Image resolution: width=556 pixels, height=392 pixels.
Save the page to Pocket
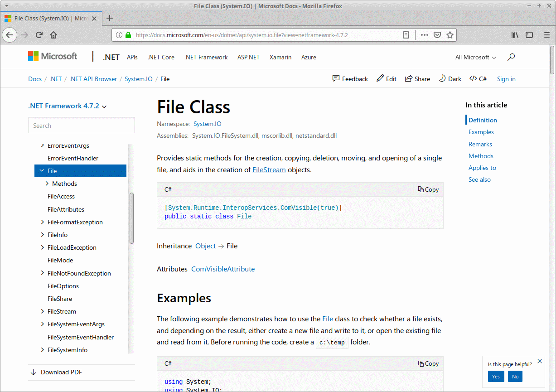point(437,35)
